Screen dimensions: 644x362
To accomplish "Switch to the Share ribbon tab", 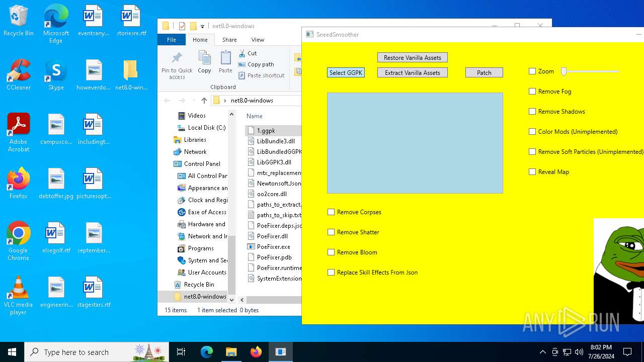I will [x=229, y=40].
